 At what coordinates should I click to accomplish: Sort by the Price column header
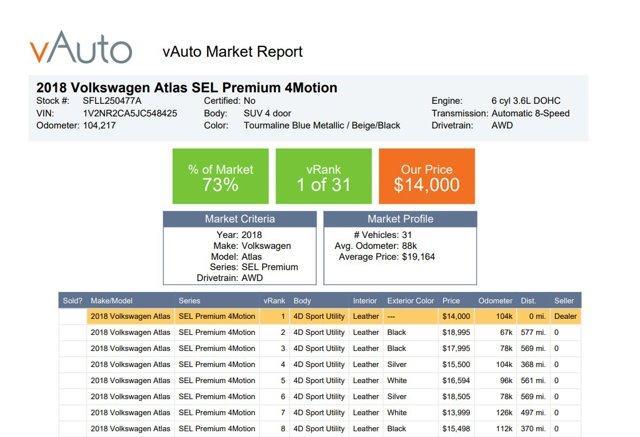452,300
